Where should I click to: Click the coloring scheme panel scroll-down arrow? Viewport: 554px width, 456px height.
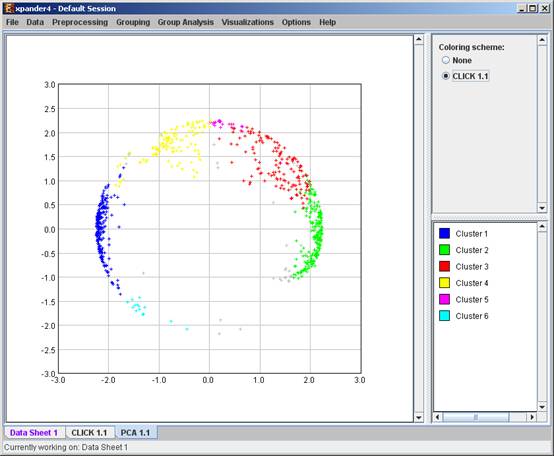(x=542, y=208)
